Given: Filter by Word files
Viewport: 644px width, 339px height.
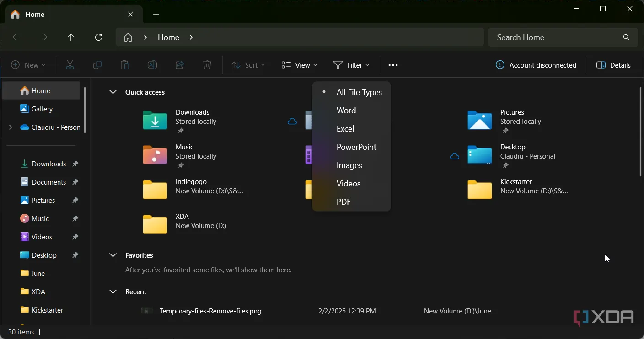Looking at the screenshot, I should pos(351,111).
